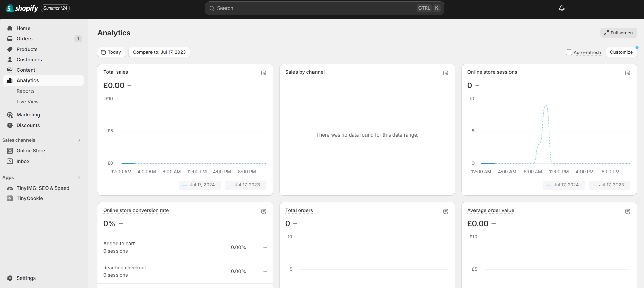Screen dimensions: 644x288
Task: Focus the Search input field
Action: tap(325, 8)
